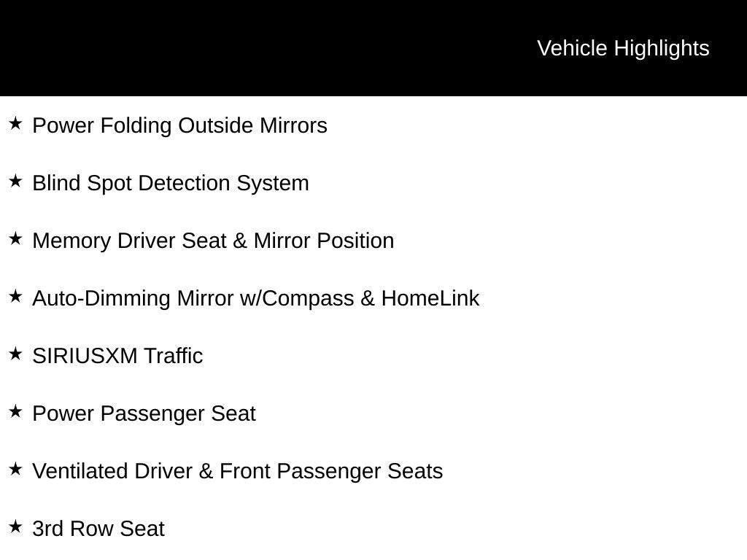Select Blind Spot Detection System text
The image size is (747, 560).
pos(171,184)
